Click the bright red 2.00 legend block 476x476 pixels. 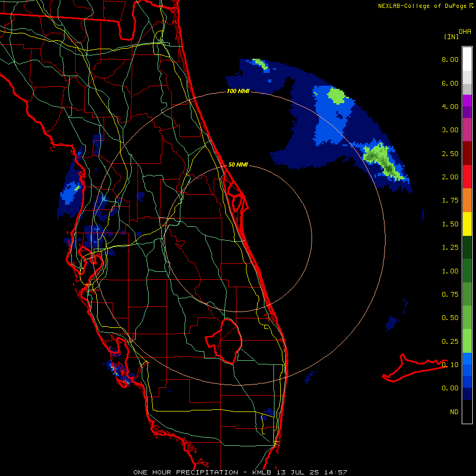(x=467, y=177)
